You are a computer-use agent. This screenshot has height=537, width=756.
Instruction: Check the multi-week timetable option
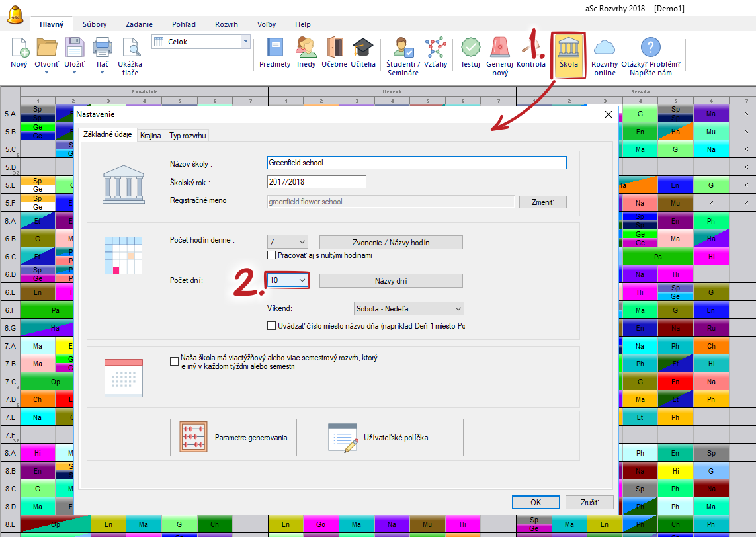[174, 361]
